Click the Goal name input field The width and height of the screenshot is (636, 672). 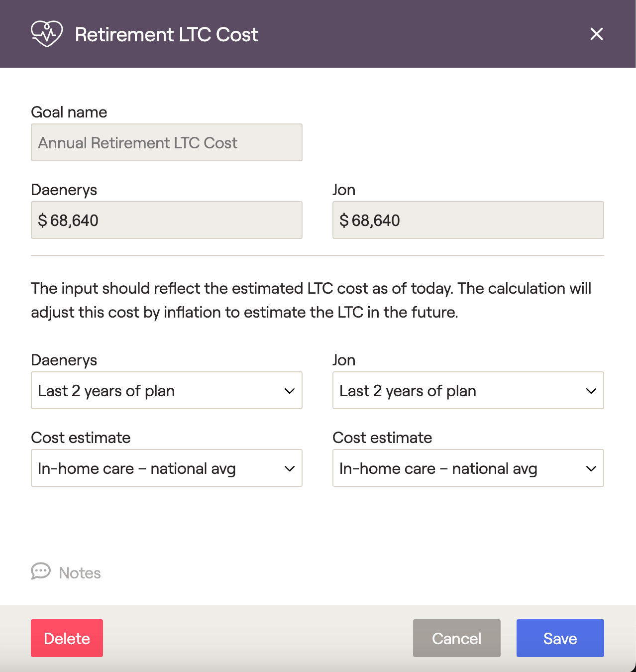tap(167, 142)
